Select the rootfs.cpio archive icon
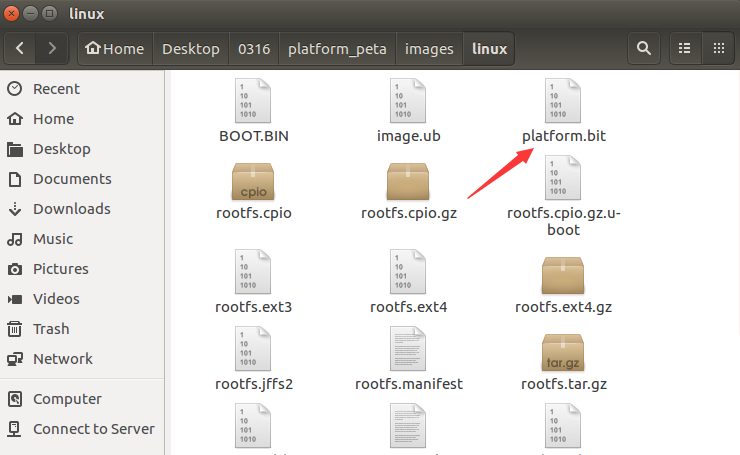This screenshot has height=455, width=740. tap(253, 182)
